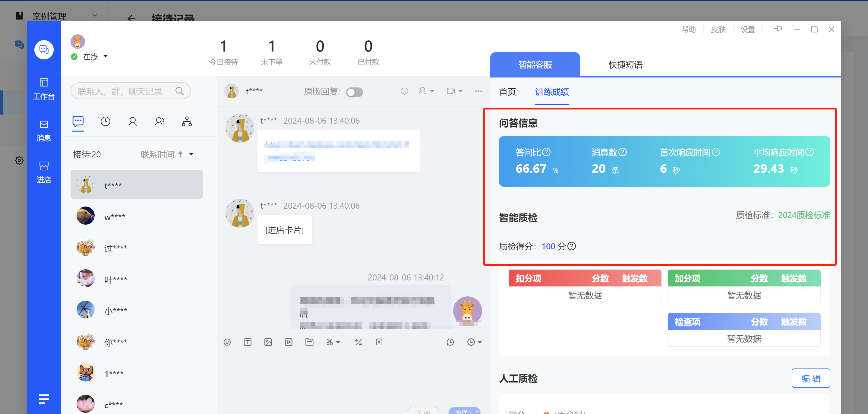The width and height of the screenshot is (868, 414).
Task: Click the [进店卡片] message bubble
Action: click(285, 229)
